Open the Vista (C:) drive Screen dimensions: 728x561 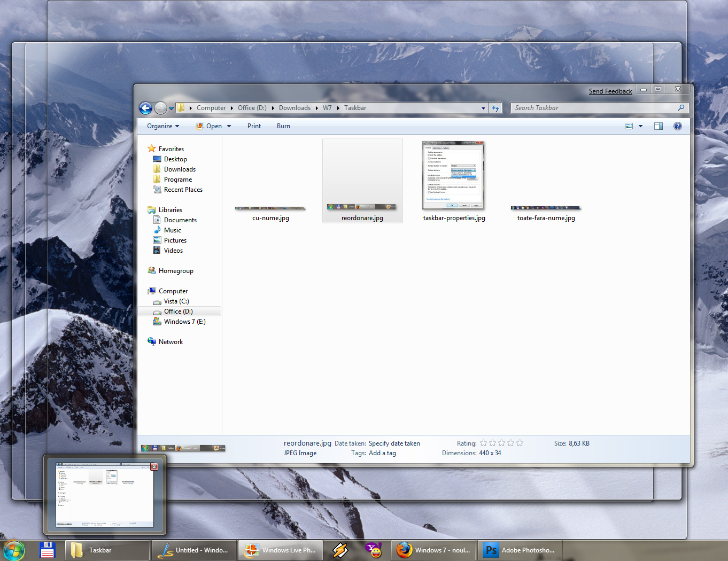click(x=171, y=301)
